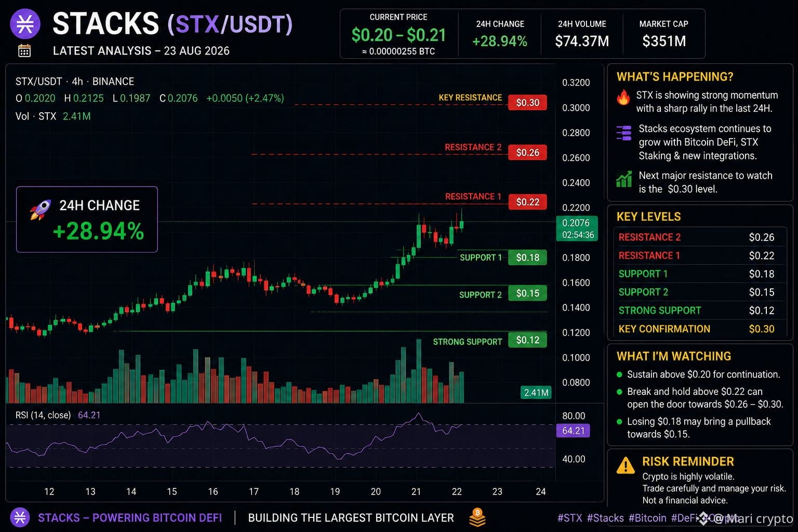Viewport: 798px width, 532px height.
Task: Click the purple stacked-lines icon beside the ecosystem text
Action: tap(623, 133)
